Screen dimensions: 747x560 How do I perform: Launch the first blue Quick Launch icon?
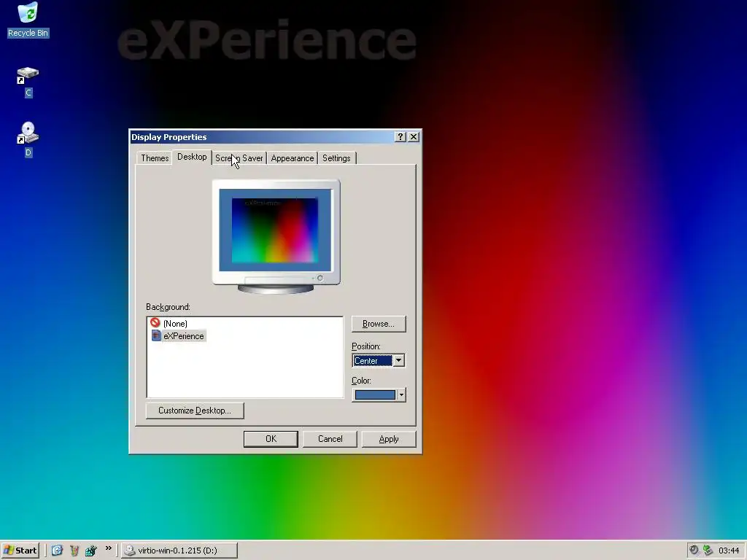click(x=57, y=550)
